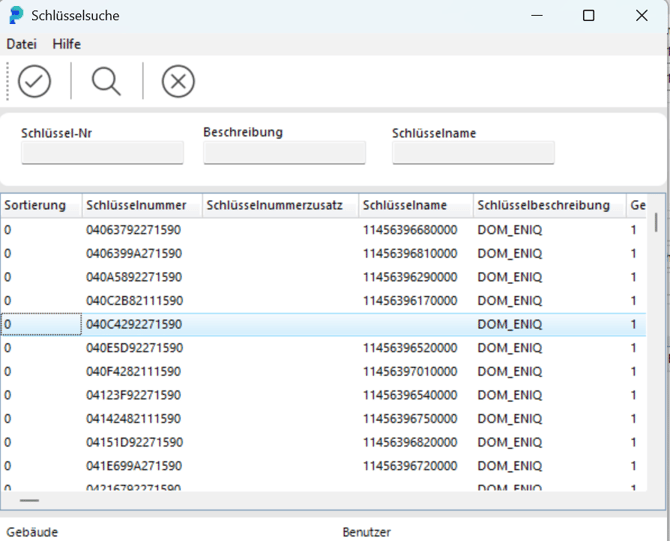
Task: Open the Datei menu
Action: pos(22,44)
